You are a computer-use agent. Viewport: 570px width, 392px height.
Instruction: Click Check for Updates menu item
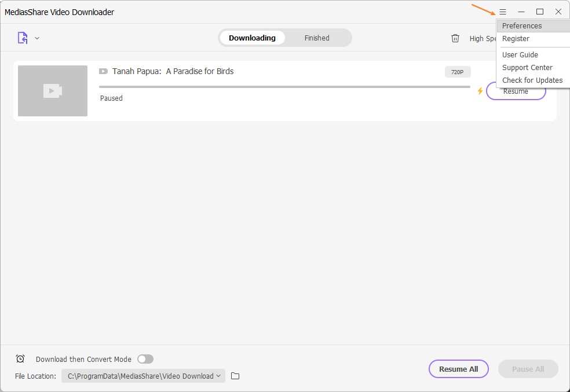532,80
